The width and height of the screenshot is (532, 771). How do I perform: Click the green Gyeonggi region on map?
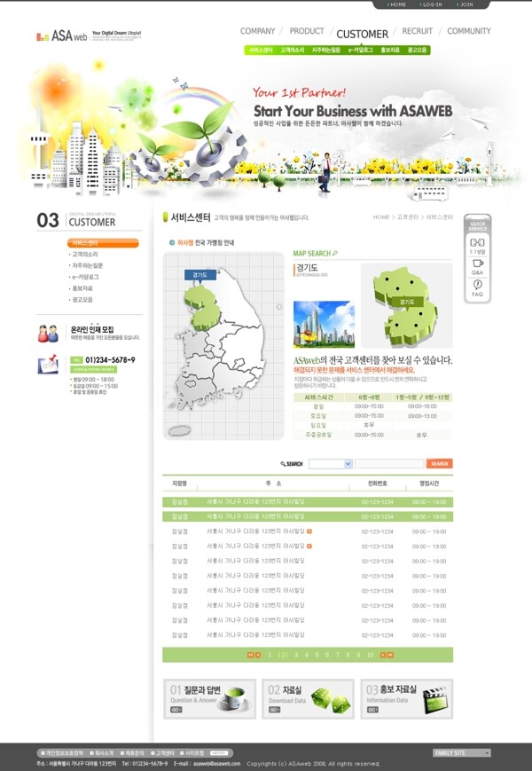click(x=201, y=307)
